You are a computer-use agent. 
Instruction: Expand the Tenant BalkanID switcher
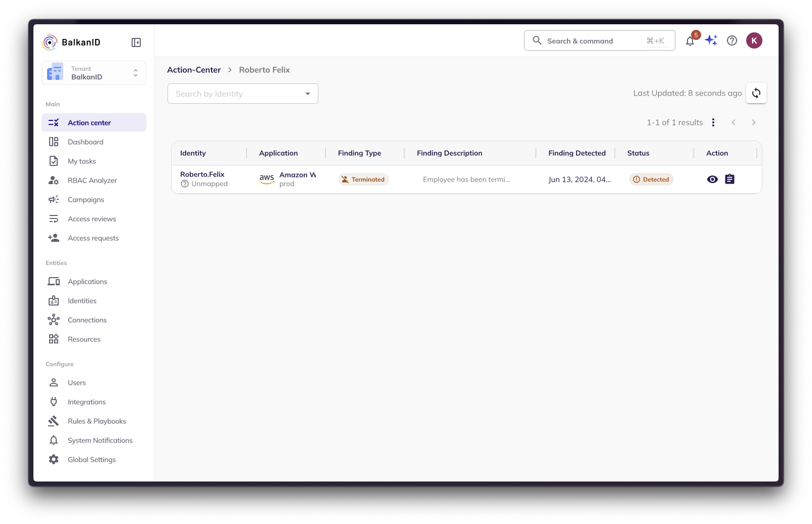click(94, 73)
